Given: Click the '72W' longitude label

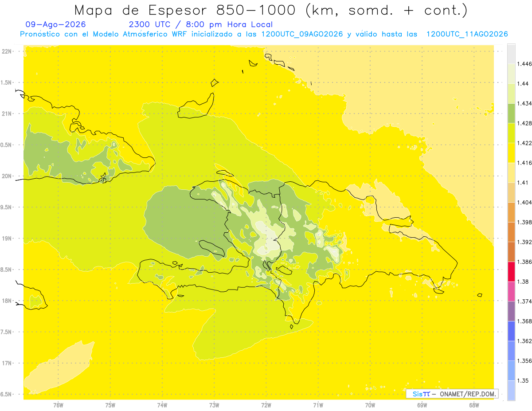Looking at the screenshot, I should pos(266,405).
